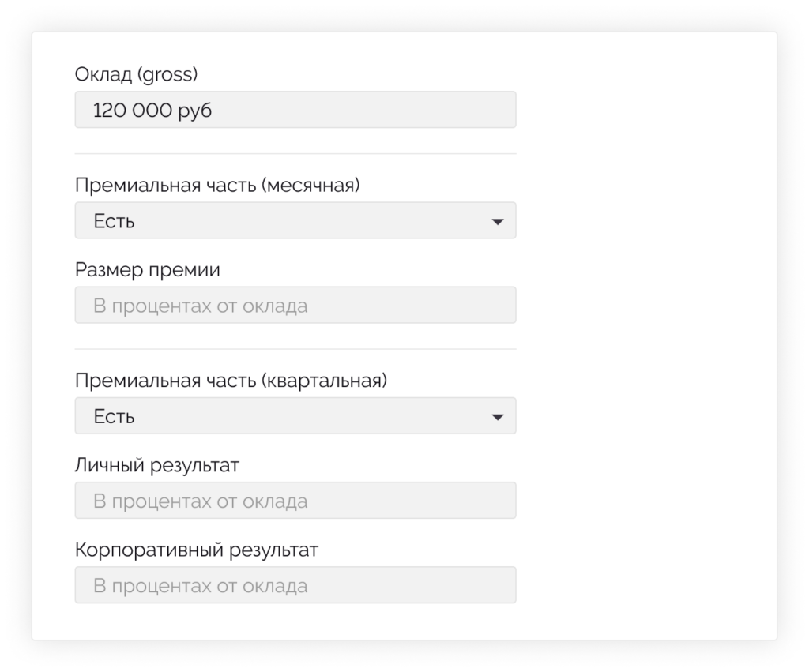
Task: Open the monthly Премиальная часть dropdown
Action: [x=295, y=221]
